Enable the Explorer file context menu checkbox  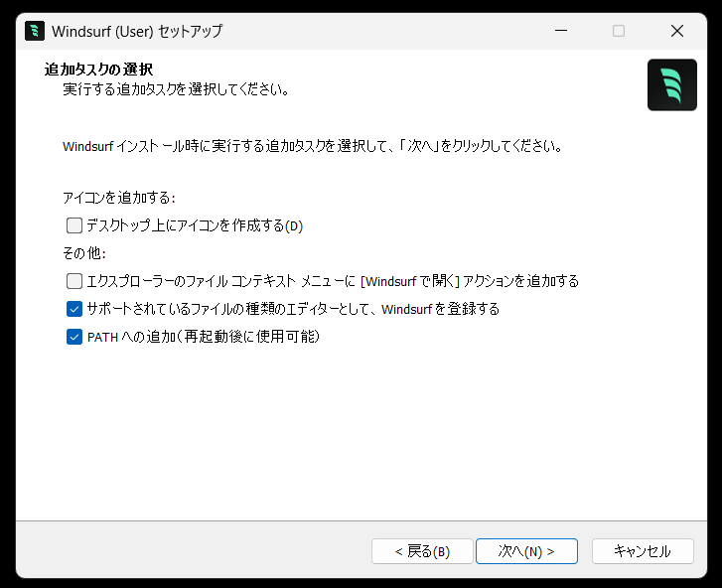pyautogui.click(x=74, y=281)
